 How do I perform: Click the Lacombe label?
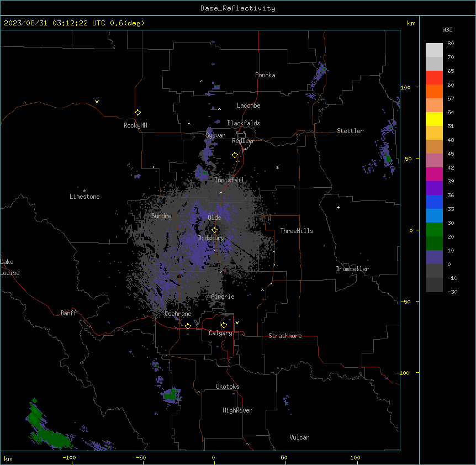point(248,105)
